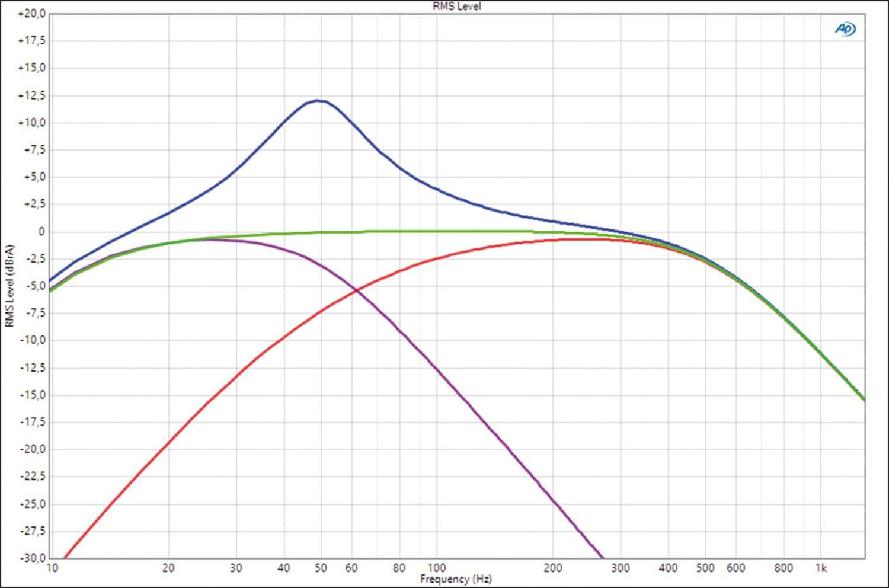Screen dimensions: 889x588
Task: Click the '600' frequency axis tick
Action: [735, 568]
